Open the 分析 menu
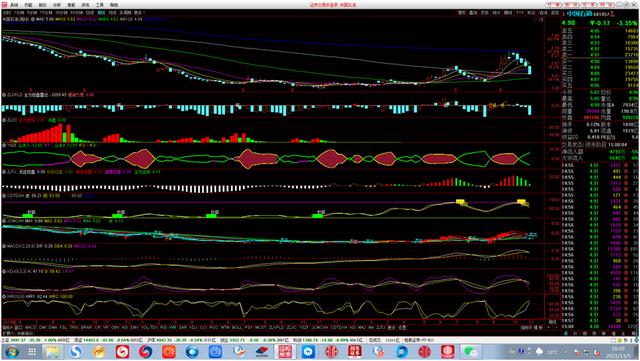The height and width of the screenshot is (361, 640). click(57, 5)
